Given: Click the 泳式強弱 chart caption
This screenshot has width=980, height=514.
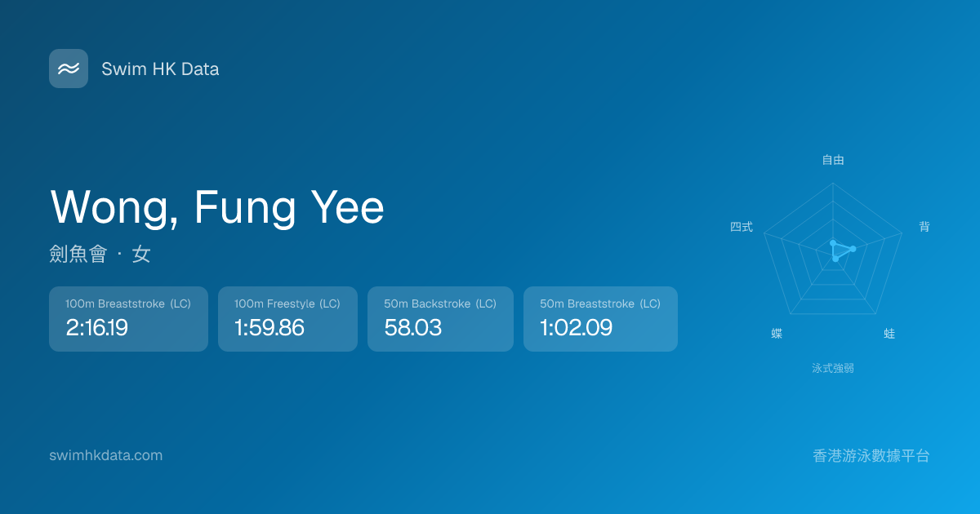Looking at the screenshot, I should pos(833,368).
